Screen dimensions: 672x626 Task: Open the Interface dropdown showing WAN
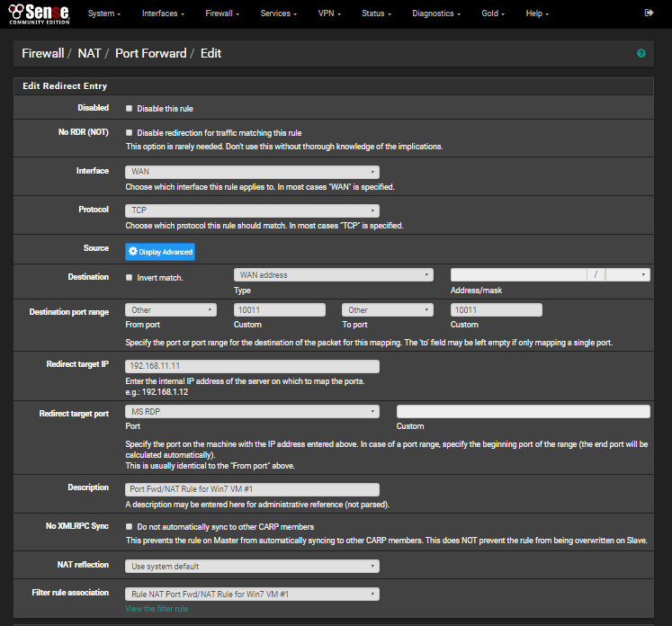[x=252, y=172]
